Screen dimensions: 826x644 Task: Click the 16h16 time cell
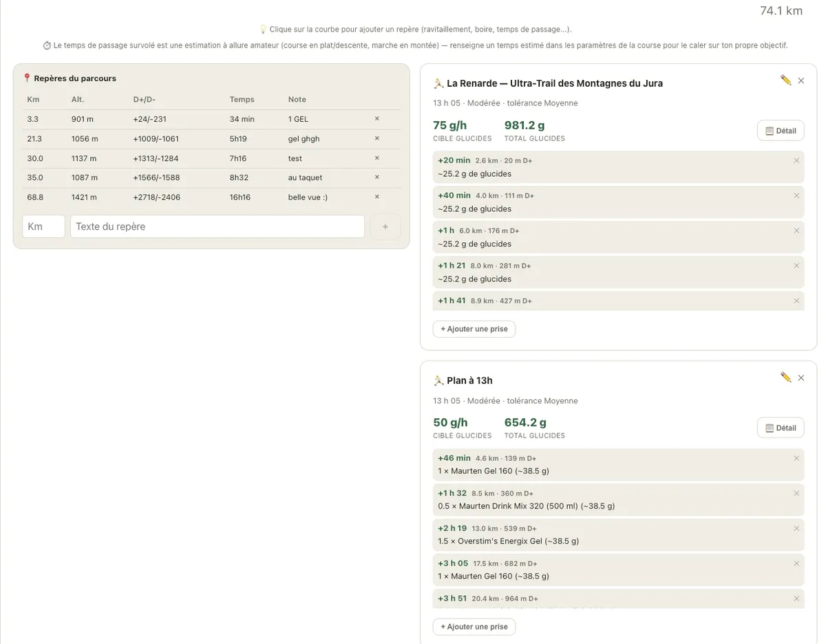coord(240,197)
